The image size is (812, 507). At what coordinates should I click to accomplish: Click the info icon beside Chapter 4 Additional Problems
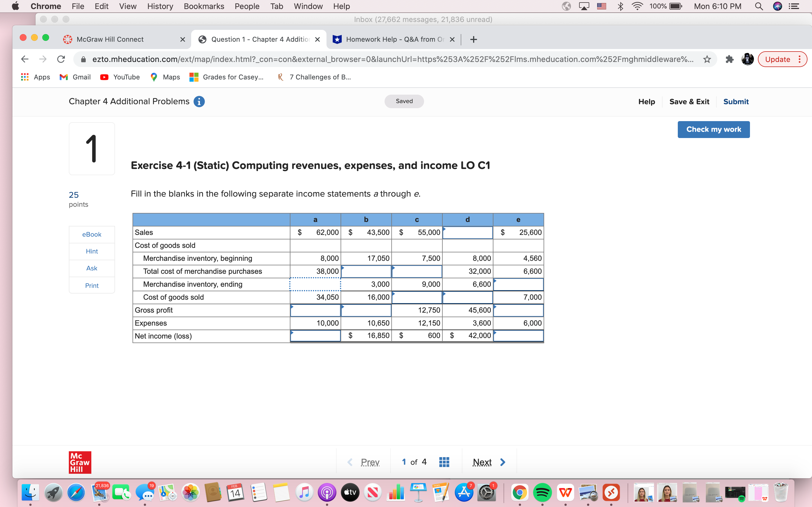pyautogui.click(x=199, y=101)
